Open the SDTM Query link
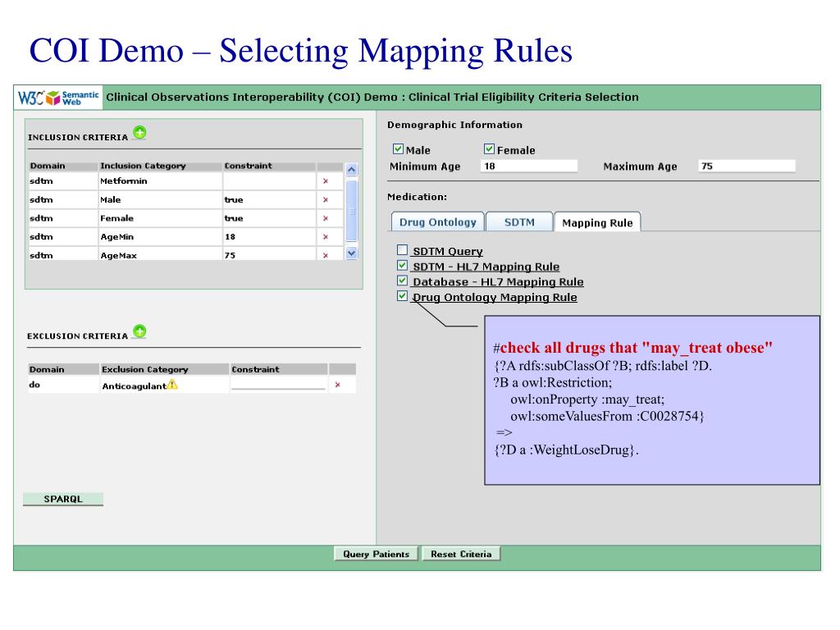Image resolution: width=840 pixels, height=630 pixels. coord(448,251)
